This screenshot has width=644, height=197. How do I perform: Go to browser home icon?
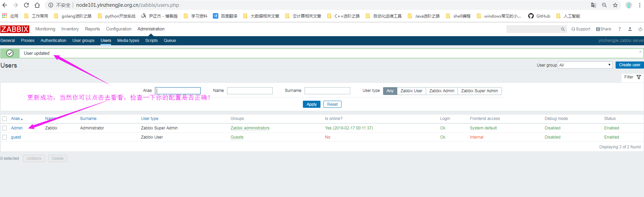pos(37,5)
